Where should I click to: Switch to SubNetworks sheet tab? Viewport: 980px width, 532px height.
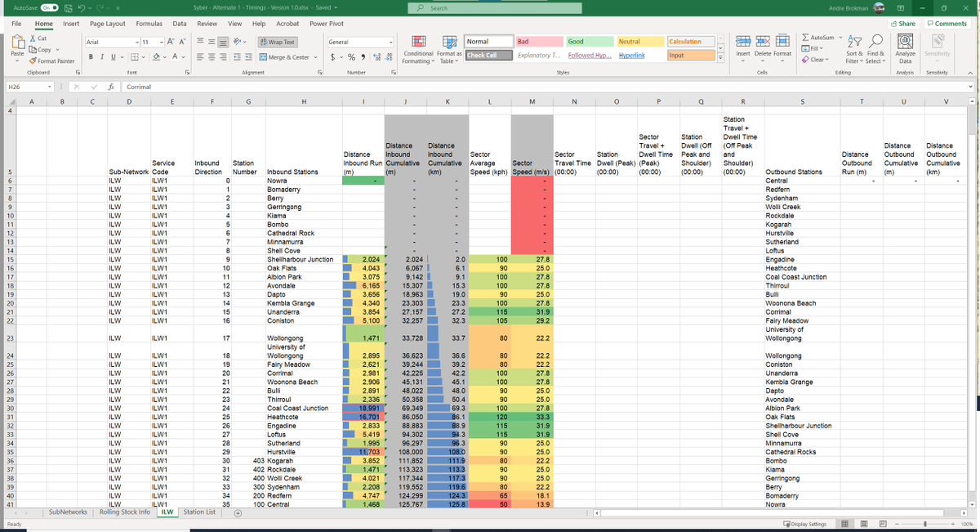tap(68, 512)
